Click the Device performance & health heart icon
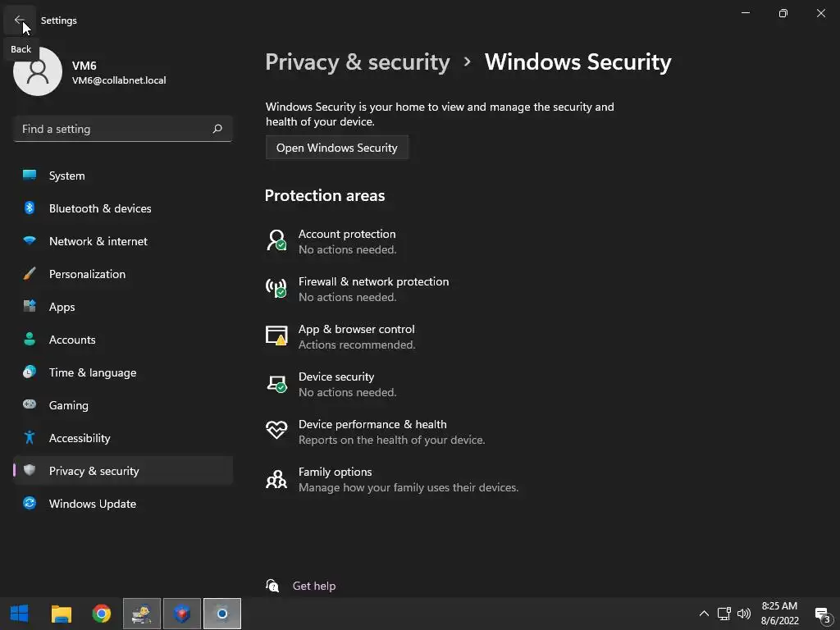The image size is (840, 630). 276,430
